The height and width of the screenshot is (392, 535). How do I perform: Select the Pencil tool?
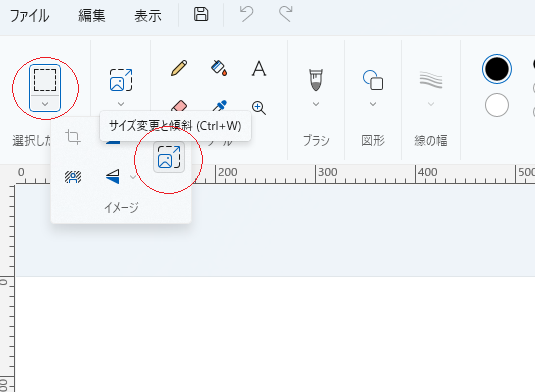179,68
